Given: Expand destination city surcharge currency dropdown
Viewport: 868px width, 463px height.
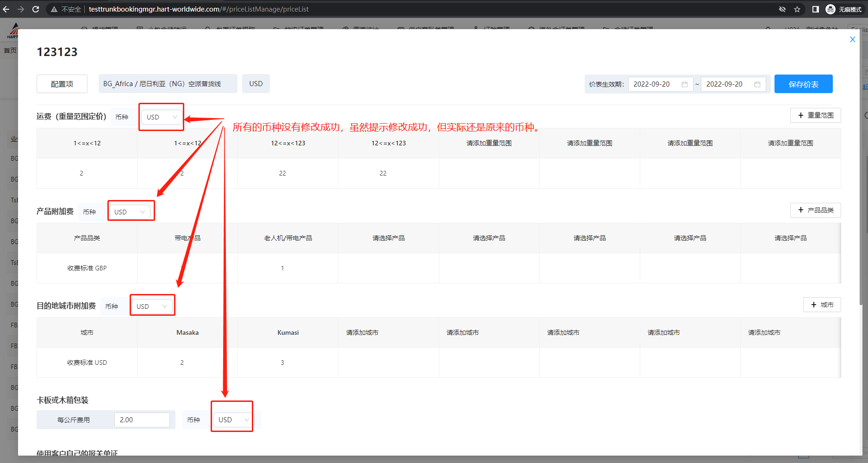Looking at the screenshot, I should coord(152,307).
